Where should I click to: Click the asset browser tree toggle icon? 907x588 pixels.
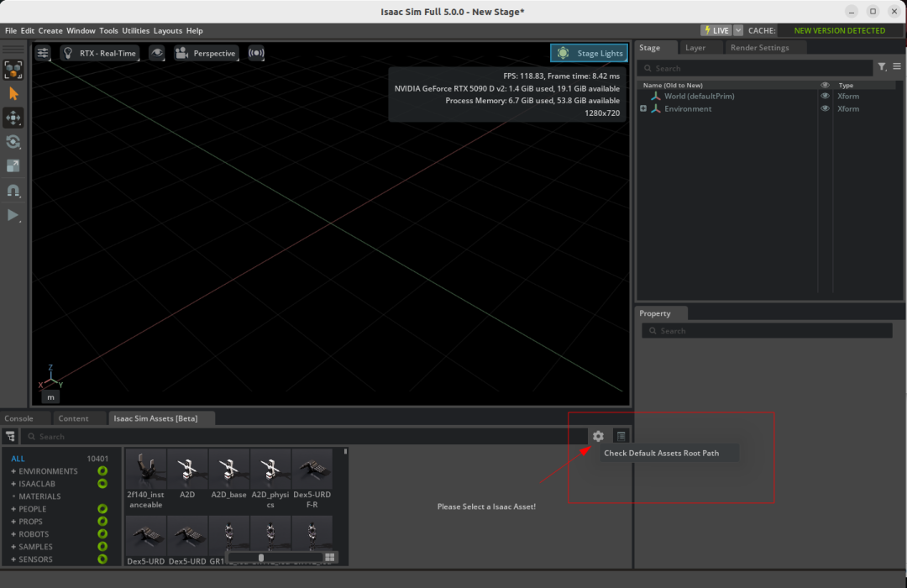(x=10, y=436)
